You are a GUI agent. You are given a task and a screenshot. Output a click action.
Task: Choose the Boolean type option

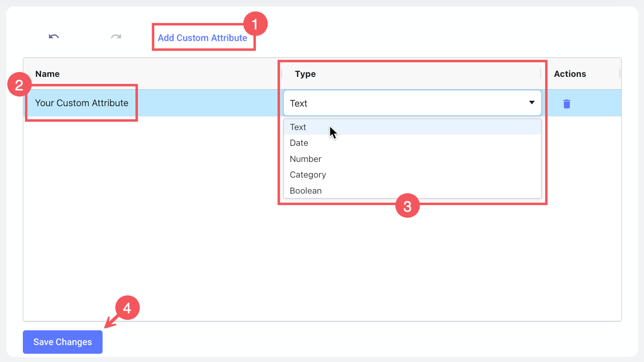[306, 191]
